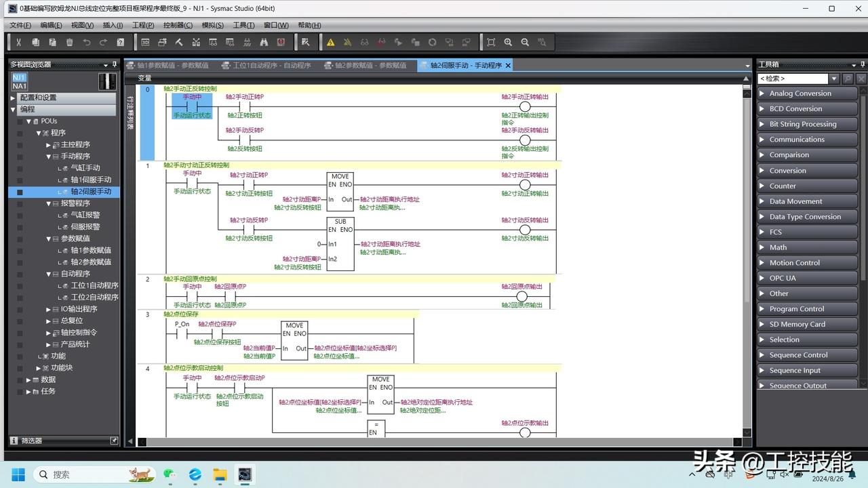Click the yellow warning triangle toolbar icon
The height and width of the screenshot is (488, 868).
pos(330,42)
